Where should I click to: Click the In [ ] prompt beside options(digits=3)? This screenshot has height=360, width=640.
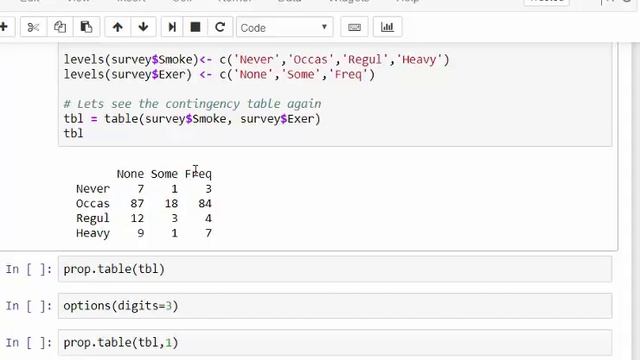[x=29, y=306]
